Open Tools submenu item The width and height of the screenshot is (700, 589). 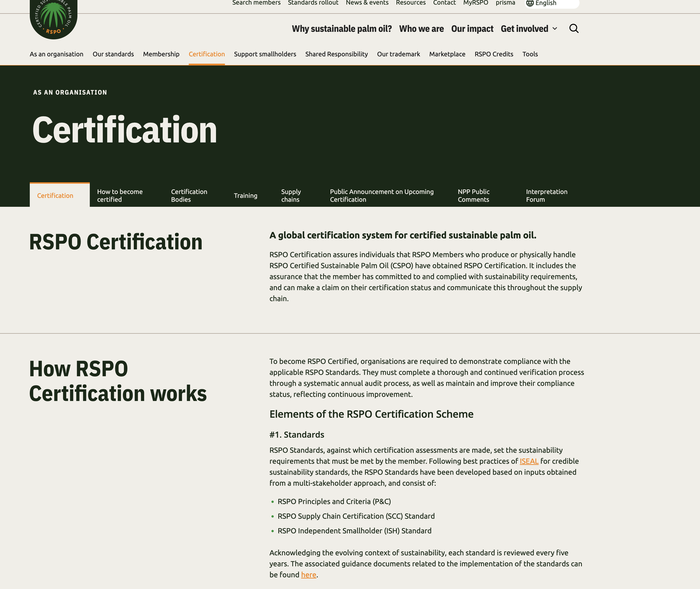(x=530, y=54)
